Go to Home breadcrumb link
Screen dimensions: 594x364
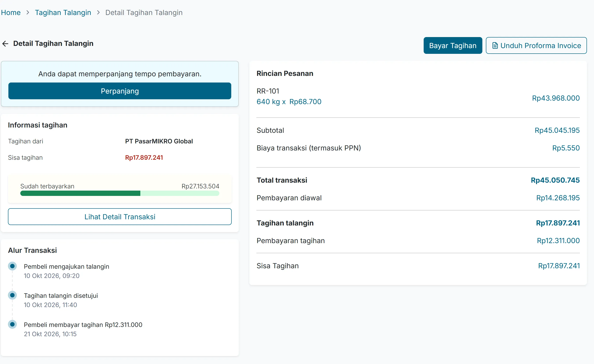coord(11,13)
